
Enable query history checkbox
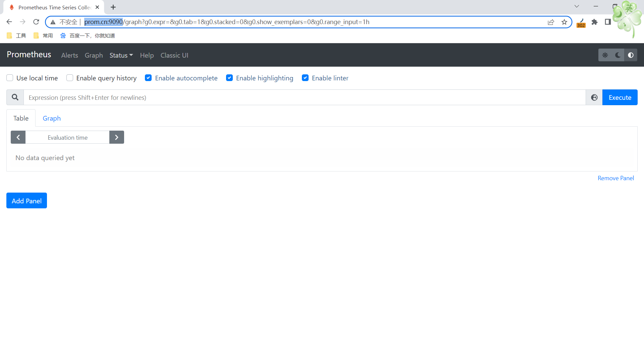click(70, 78)
